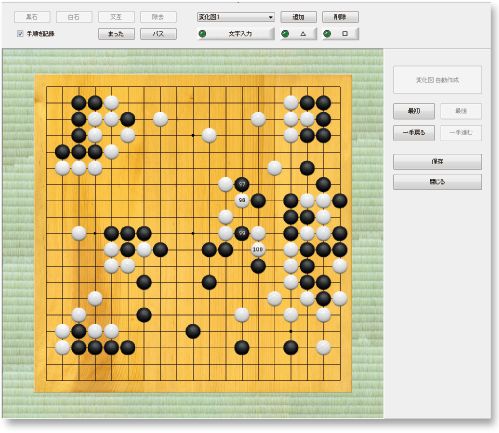Toggle the 文字入力 text input mode
Screen dimensions: 499x433
(x=236, y=34)
